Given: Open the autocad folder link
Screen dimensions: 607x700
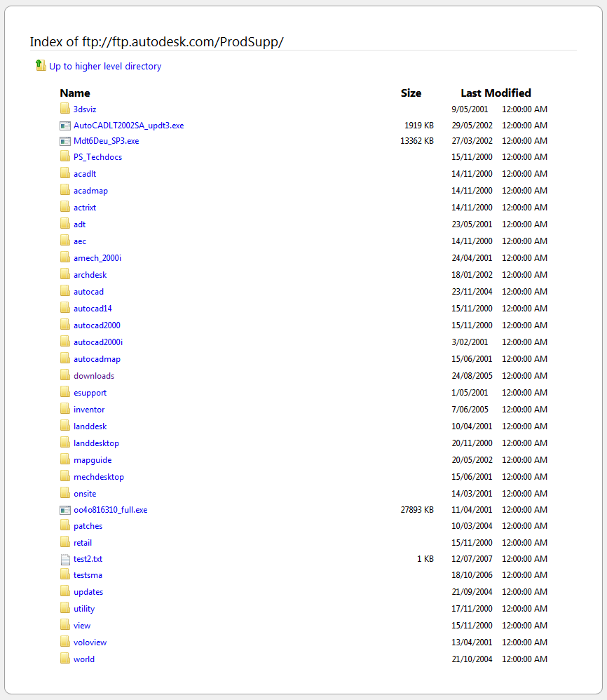Looking at the screenshot, I should pos(88,292).
